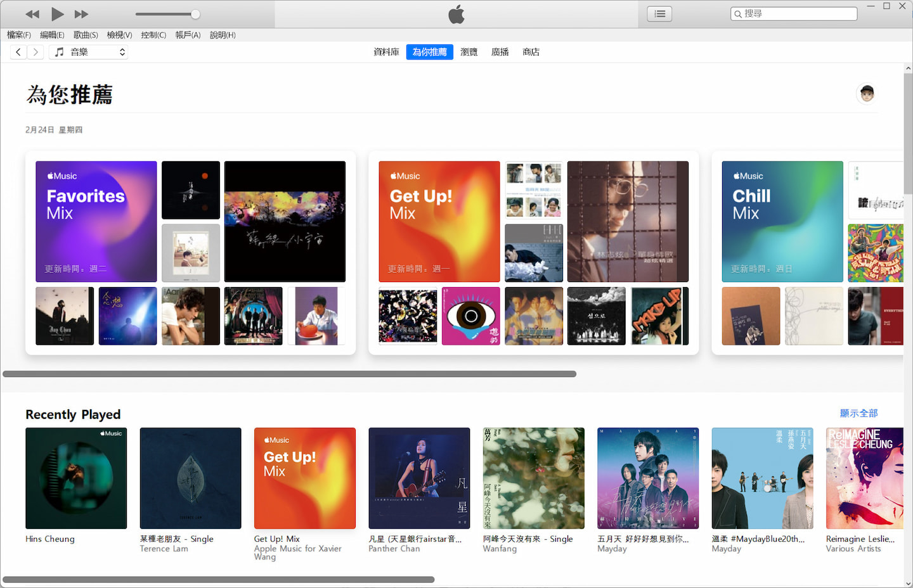Open the 檔案 menu
913x588 pixels.
(x=18, y=35)
